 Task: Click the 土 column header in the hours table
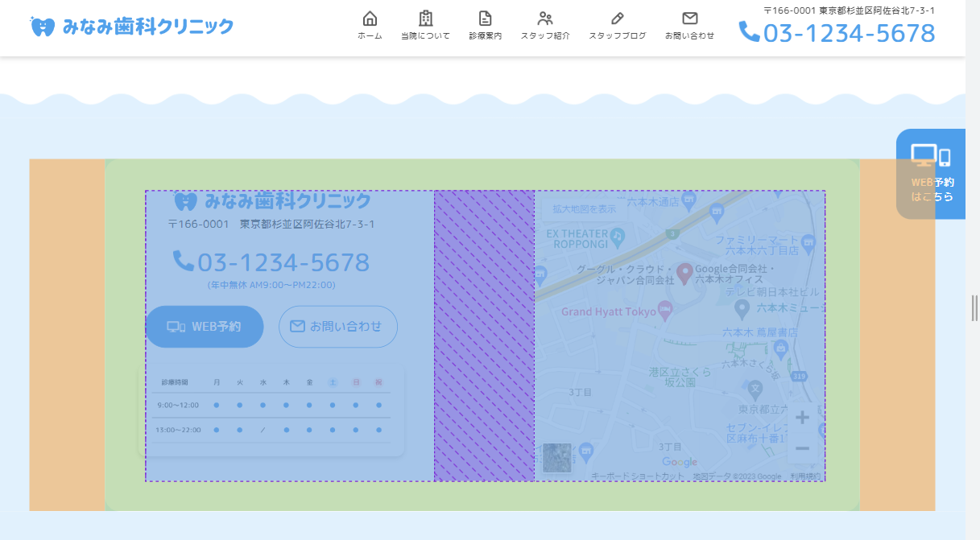pos(333,382)
